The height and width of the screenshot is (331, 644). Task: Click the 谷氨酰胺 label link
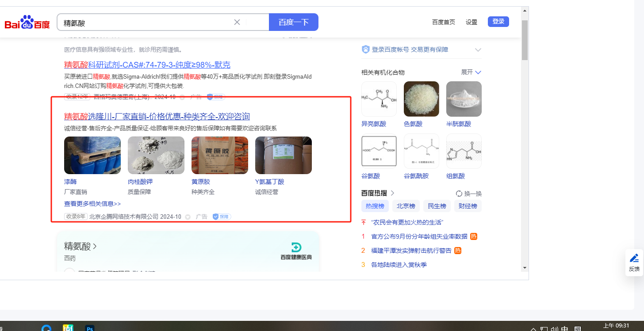pos(416,176)
